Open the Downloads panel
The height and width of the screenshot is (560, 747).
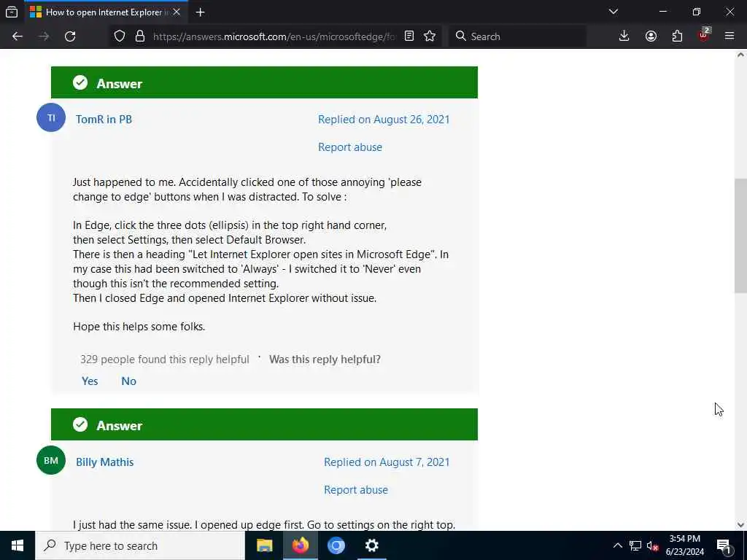[x=624, y=36]
